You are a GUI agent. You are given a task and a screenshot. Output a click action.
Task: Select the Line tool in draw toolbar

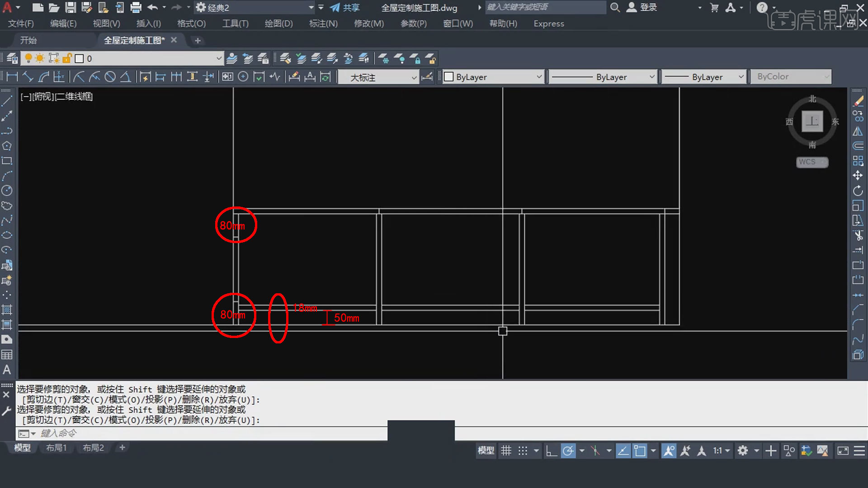(x=7, y=101)
